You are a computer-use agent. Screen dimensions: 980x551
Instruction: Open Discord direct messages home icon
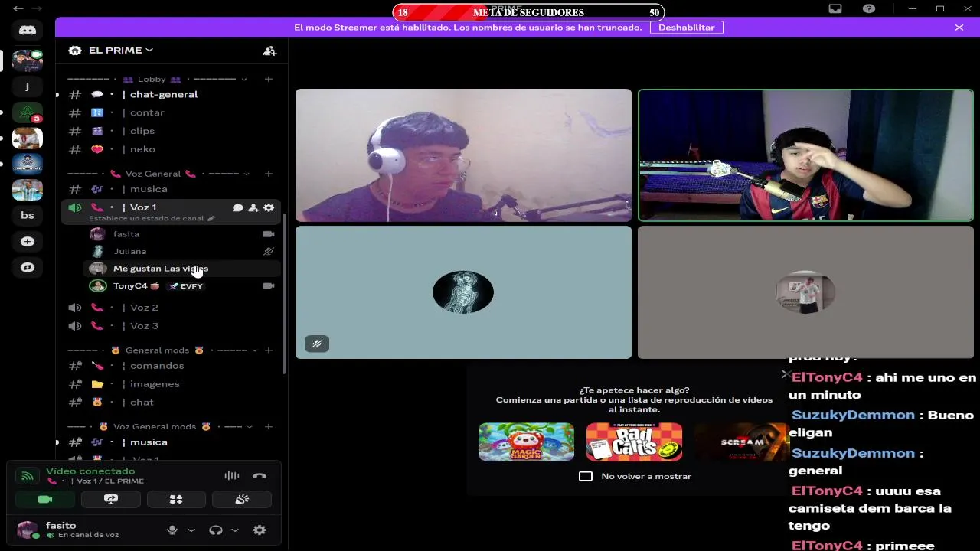pos(28,30)
